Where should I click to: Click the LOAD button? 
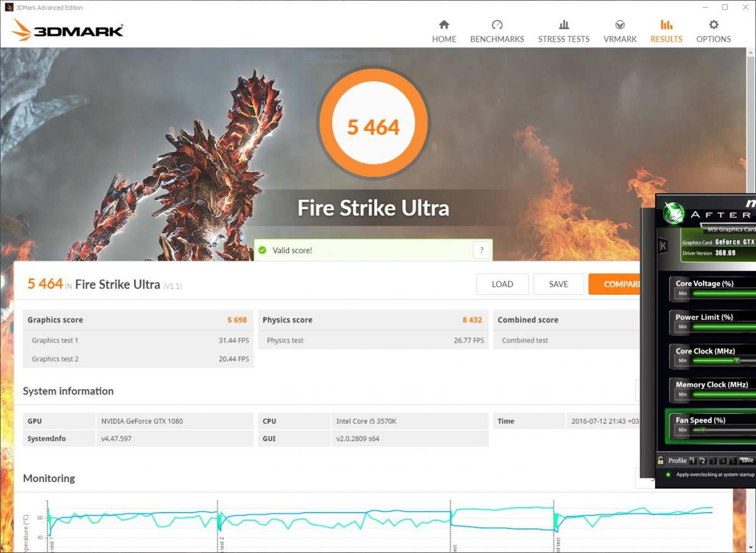[x=502, y=284]
